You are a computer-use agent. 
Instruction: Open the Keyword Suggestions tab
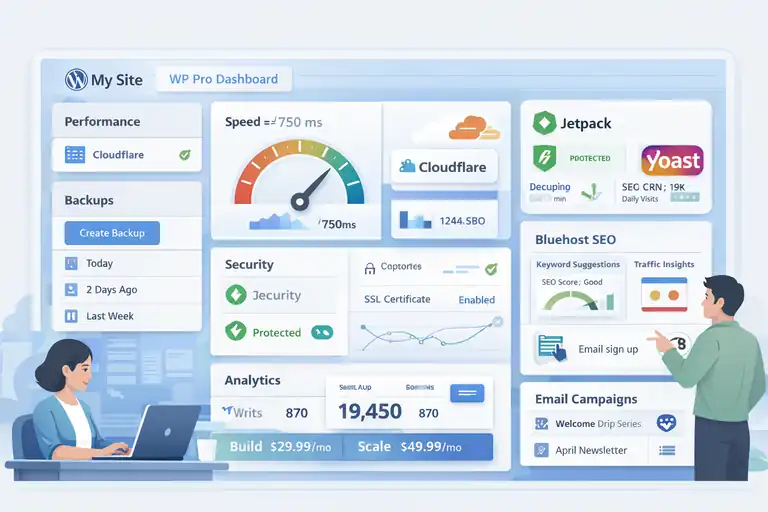coord(578,264)
